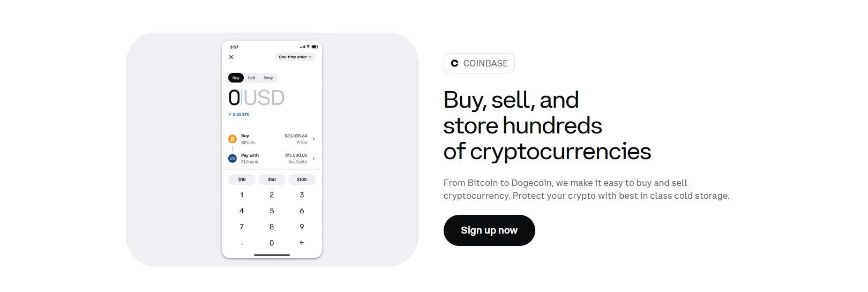Image resolution: width=868 pixels, height=292 pixels.
Task: Click the 0.00 BTC swap currency icon
Action: tap(230, 114)
